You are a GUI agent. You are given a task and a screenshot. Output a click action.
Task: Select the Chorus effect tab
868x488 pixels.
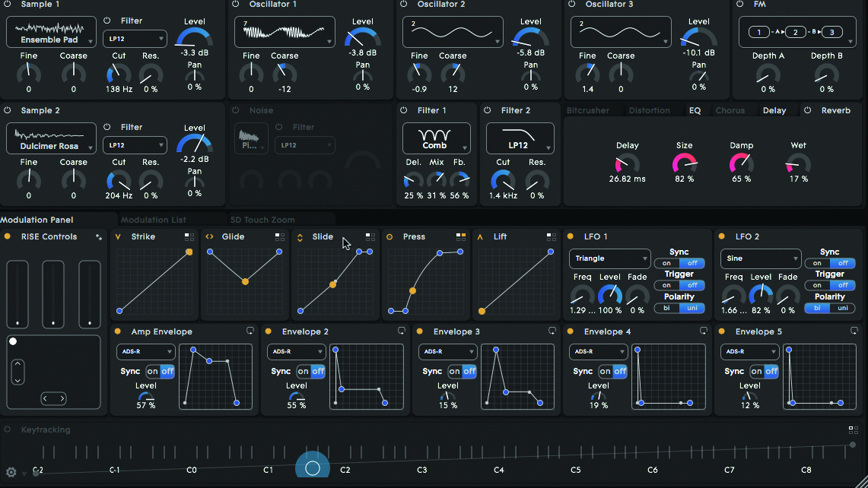pos(730,110)
